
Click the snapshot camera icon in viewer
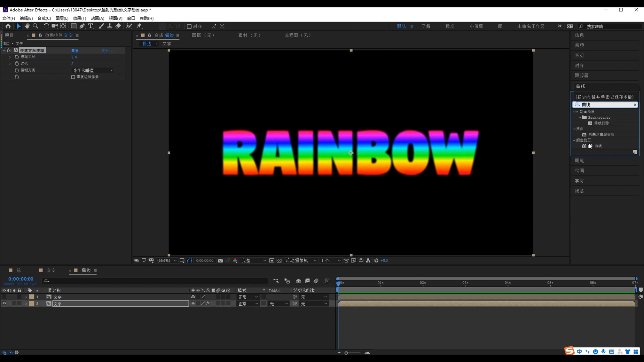coord(220,261)
